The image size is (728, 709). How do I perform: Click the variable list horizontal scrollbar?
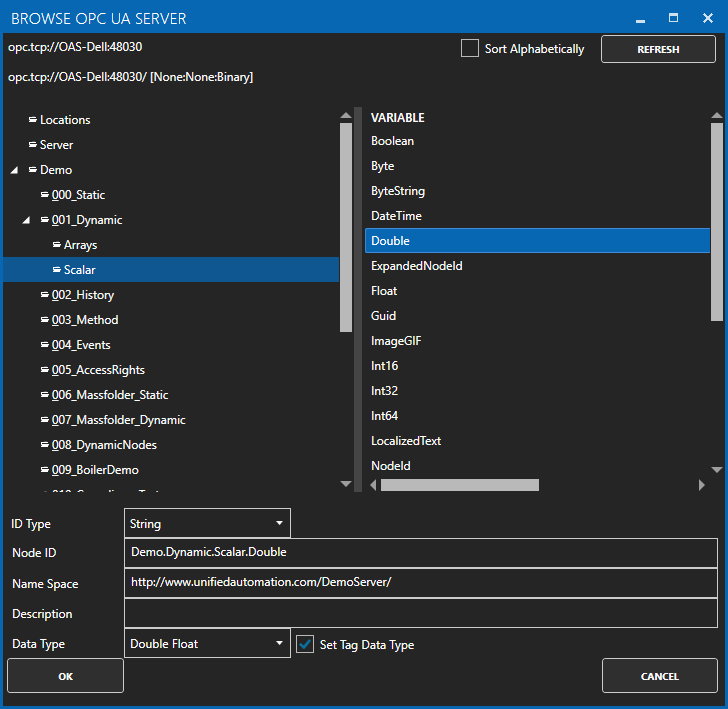pyautogui.click(x=460, y=485)
